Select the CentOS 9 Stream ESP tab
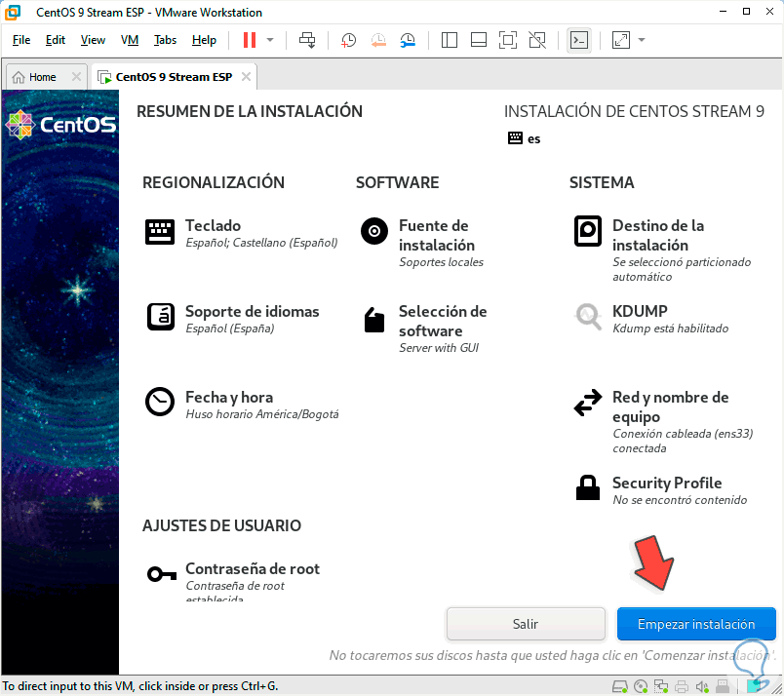 point(174,77)
